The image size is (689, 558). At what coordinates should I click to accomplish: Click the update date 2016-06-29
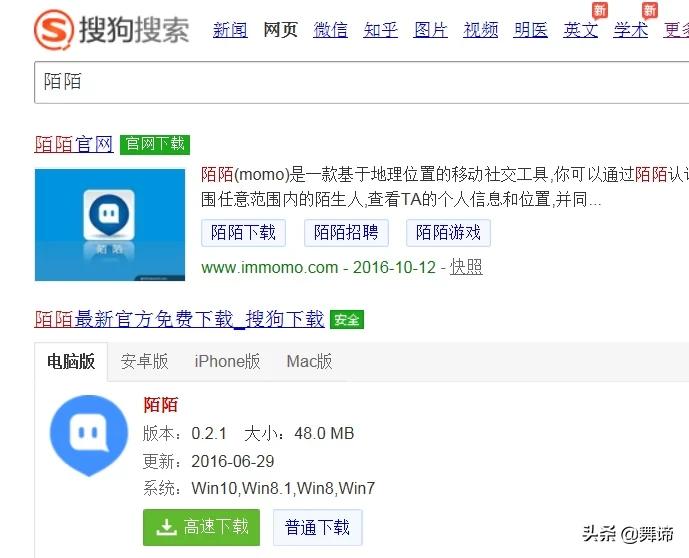(x=233, y=461)
